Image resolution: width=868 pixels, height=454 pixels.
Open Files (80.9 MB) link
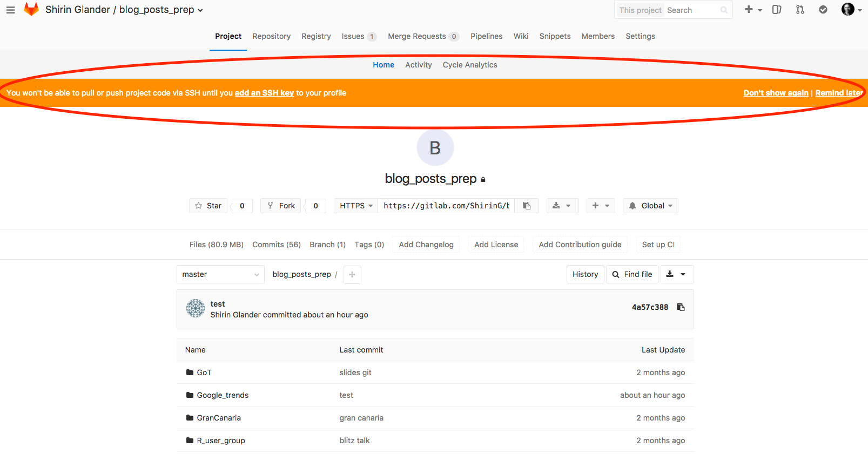click(217, 245)
